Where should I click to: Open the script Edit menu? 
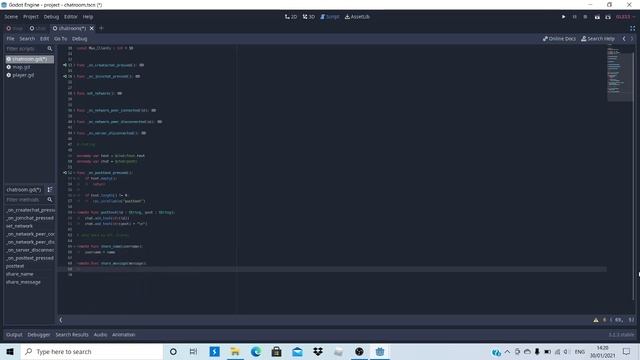(44, 39)
